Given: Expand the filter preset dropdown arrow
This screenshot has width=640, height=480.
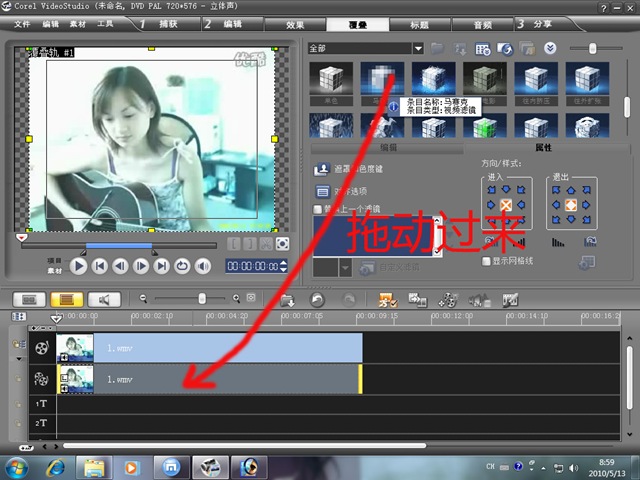Looking at the screenshot, I should point(346,268).
